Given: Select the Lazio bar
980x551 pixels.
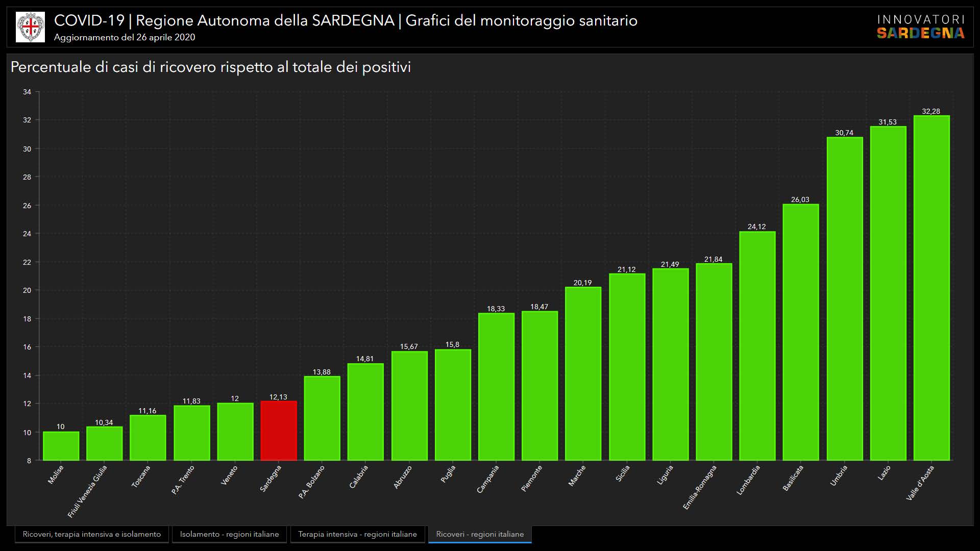Looking at the screenshot, I should [888, 293].
